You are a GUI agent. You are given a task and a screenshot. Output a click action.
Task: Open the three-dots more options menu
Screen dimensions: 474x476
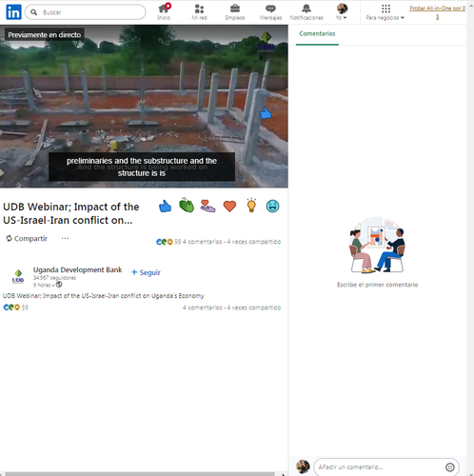(65, 238)
